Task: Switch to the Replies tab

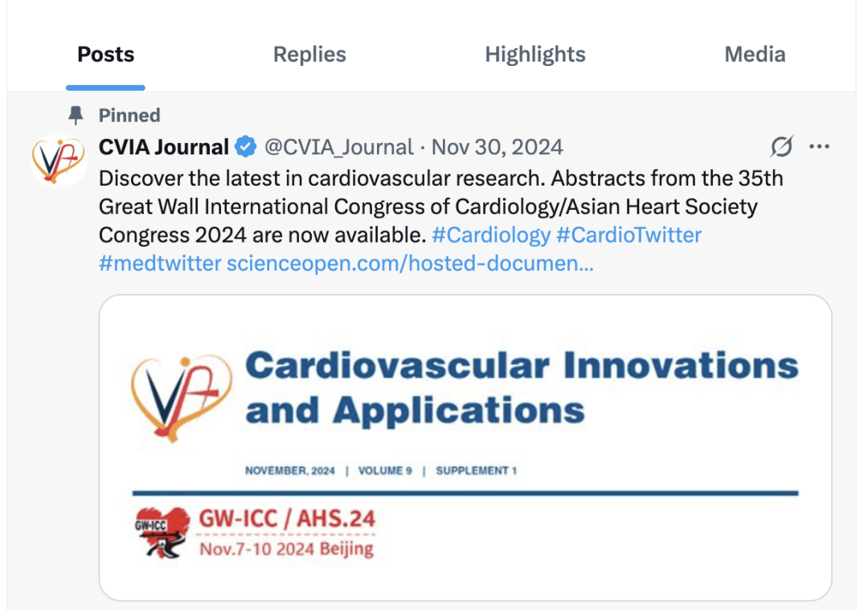Action: tap(309, 55)
